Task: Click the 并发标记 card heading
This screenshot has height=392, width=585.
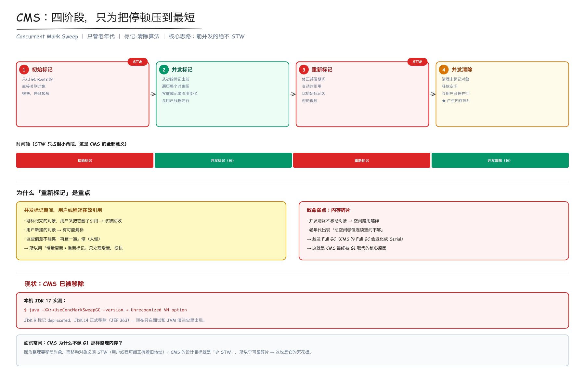Action: tap(182, 70)
